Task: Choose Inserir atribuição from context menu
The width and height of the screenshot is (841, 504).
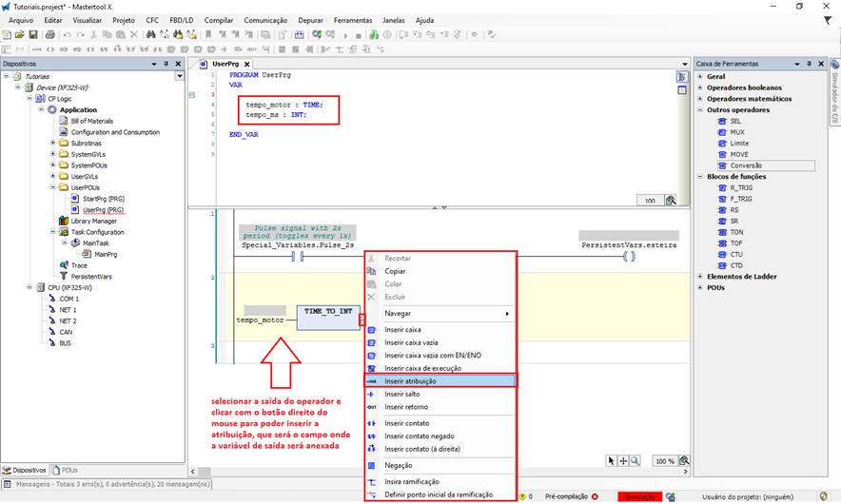Action: click(411, 380)
